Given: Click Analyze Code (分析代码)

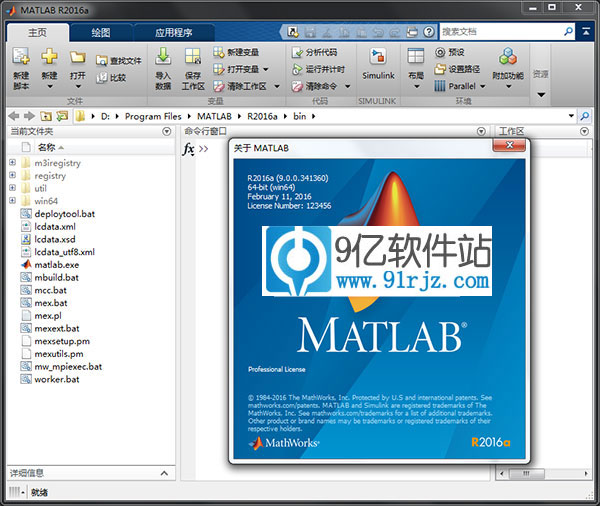Looking at the screenshot, I should coord(315,52).
